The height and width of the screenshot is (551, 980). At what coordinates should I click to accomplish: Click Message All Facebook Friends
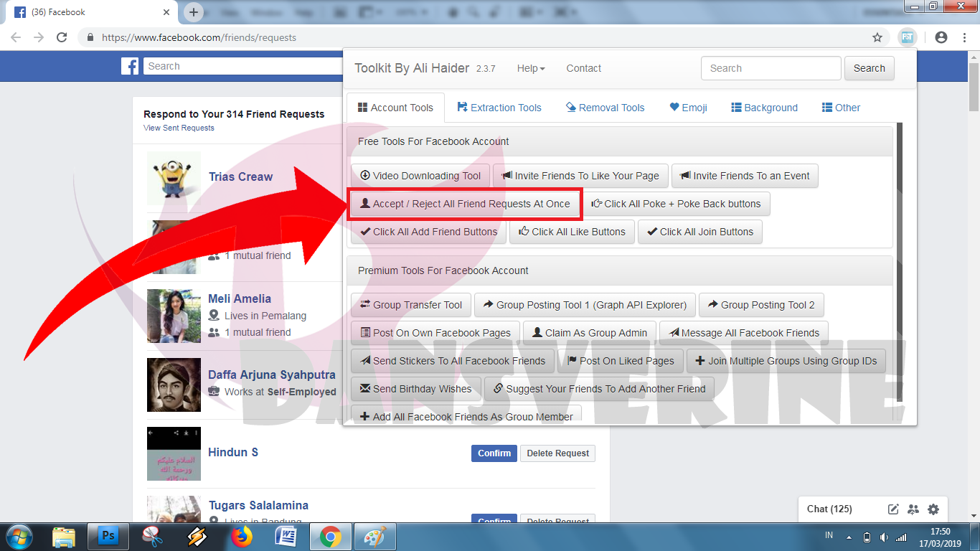[x=744, y=333]
